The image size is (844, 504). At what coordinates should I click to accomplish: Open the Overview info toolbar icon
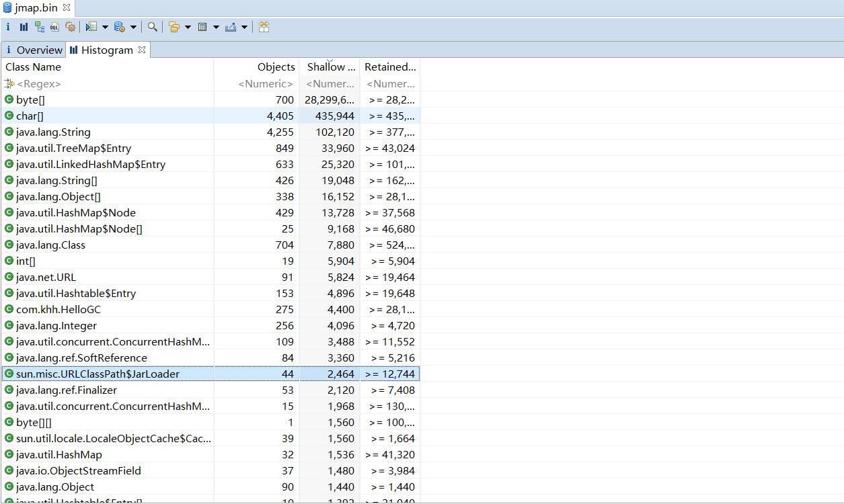click(8, 27)
